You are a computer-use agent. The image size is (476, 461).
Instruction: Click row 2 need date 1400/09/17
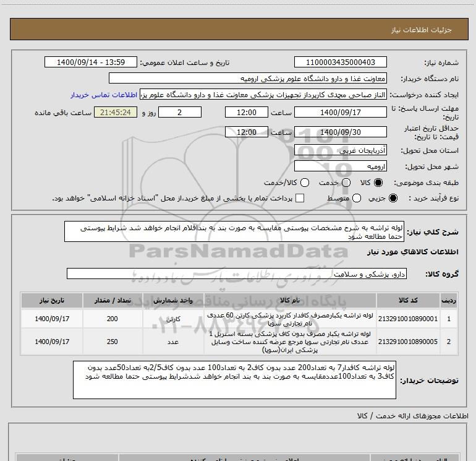52,342
